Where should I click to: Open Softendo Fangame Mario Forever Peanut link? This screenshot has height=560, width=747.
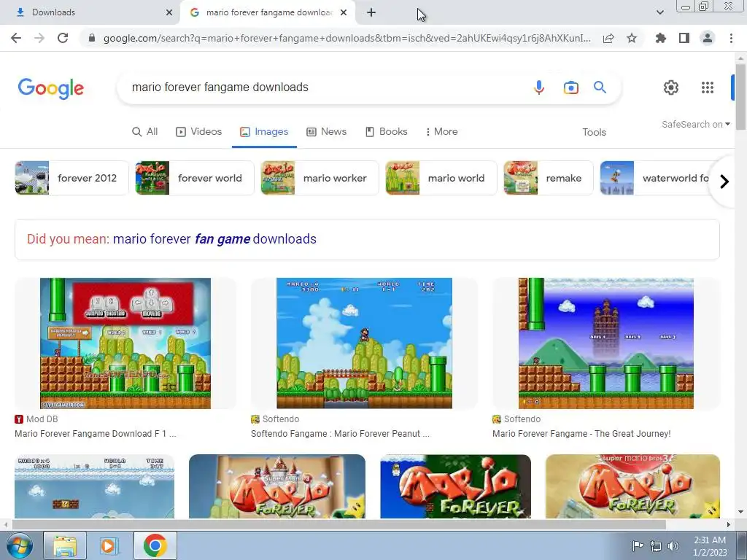[340, 434]
